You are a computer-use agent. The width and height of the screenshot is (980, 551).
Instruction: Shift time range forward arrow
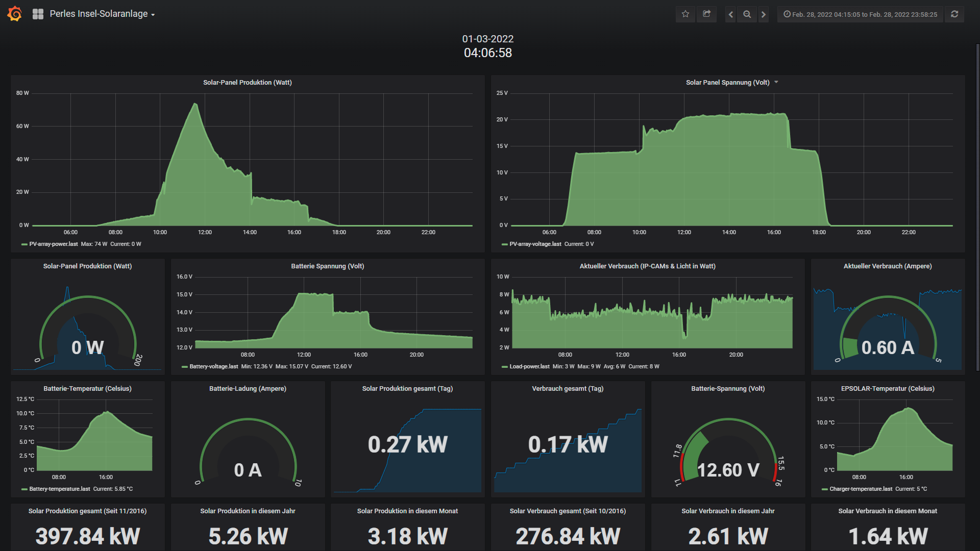764,14
